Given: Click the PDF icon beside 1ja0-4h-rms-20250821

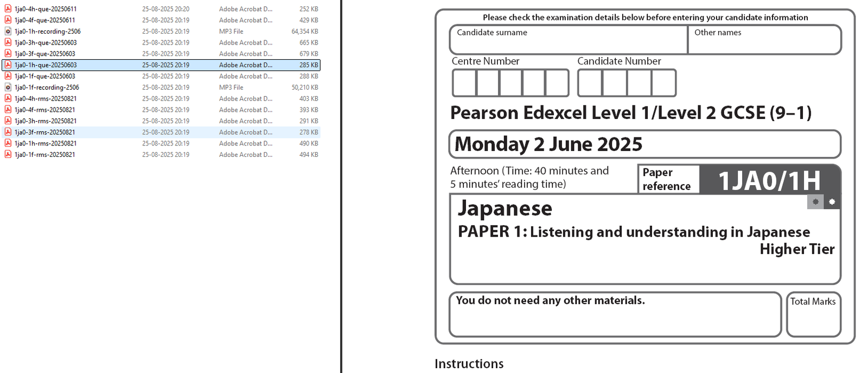Looking at the screenshot, I should tap(8, 98).
